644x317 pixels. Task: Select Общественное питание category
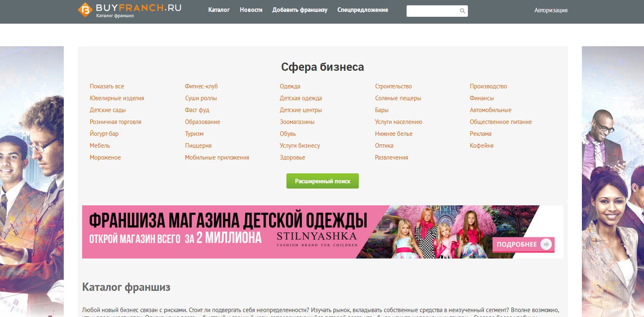[501, 122]
